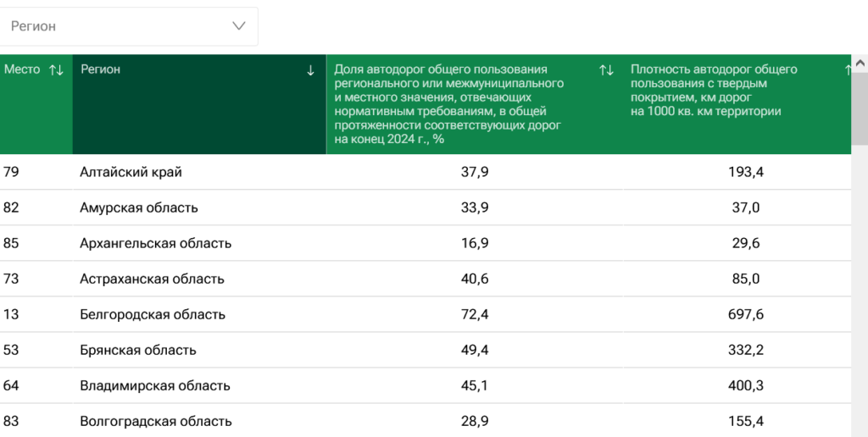Screen dimensions: 868x437
Task: Click density value 29,6
Action: click(746, 243)
